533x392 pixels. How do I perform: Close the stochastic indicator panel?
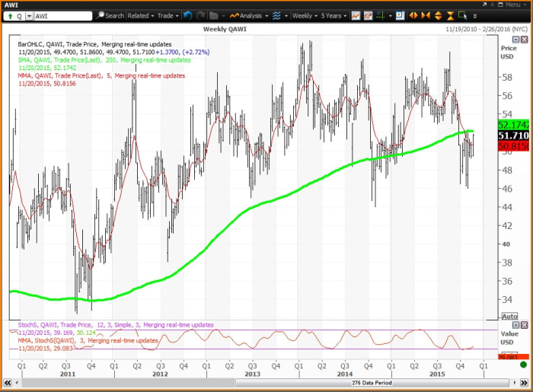(x=525, y=324)
